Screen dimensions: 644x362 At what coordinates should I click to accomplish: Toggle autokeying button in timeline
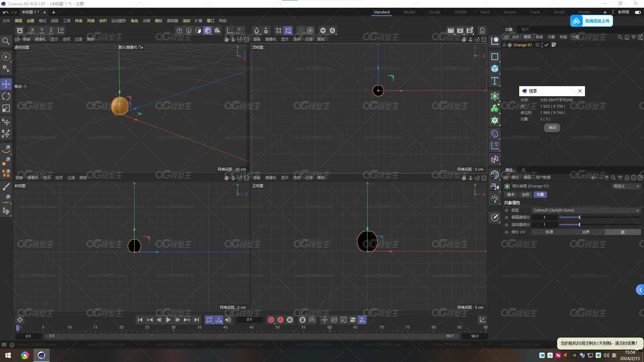tap(280, 320)
